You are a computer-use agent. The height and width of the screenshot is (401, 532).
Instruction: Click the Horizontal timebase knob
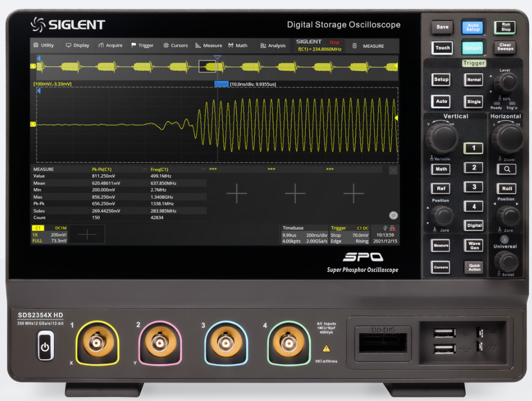pos(508,138)
